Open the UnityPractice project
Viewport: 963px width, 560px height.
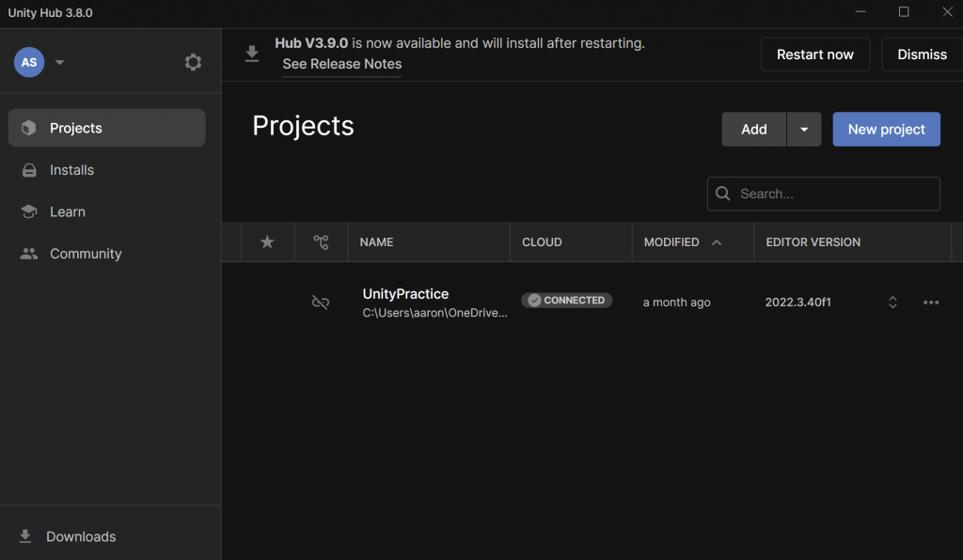(405, 294)
